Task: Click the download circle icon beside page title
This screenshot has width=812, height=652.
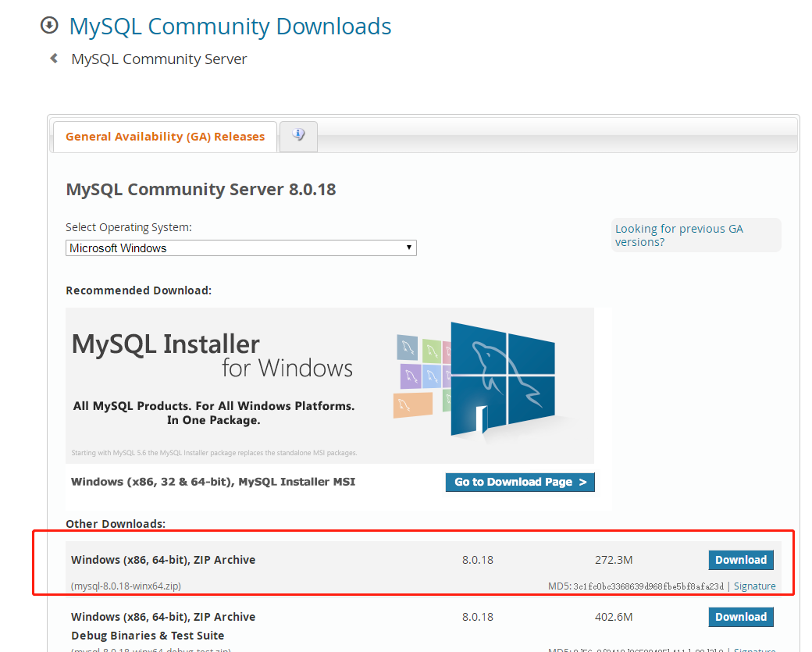Action: click(49, 26)
